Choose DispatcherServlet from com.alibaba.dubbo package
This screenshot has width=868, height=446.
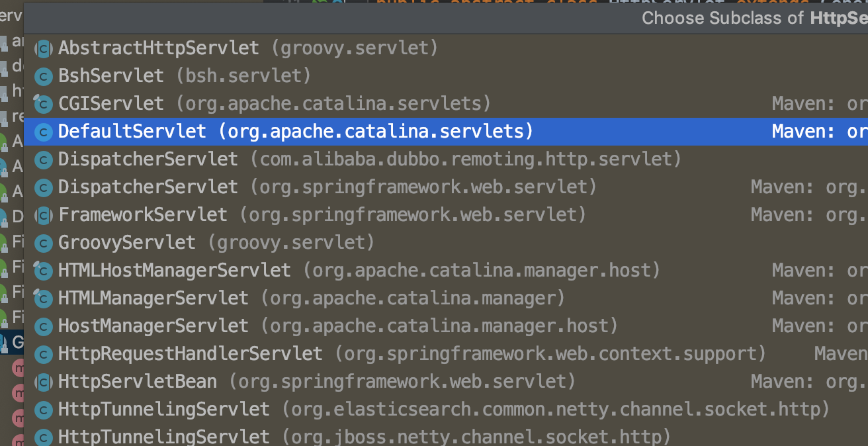(x=446, y=159)
